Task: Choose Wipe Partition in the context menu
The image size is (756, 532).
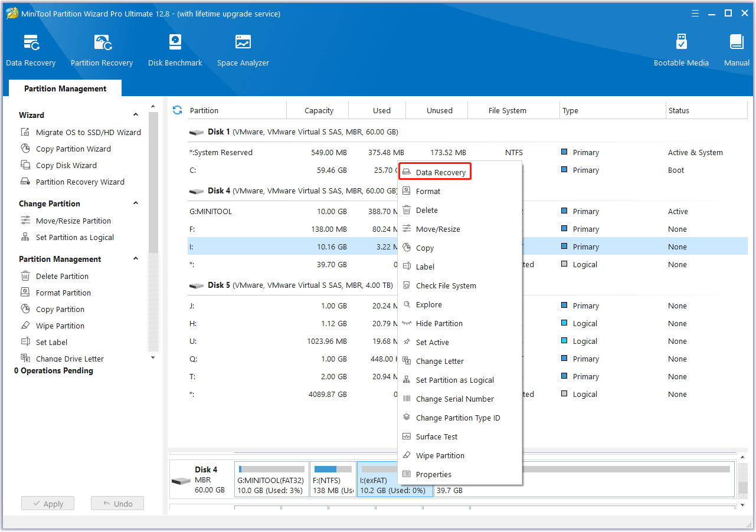Action: coord(460,455)
